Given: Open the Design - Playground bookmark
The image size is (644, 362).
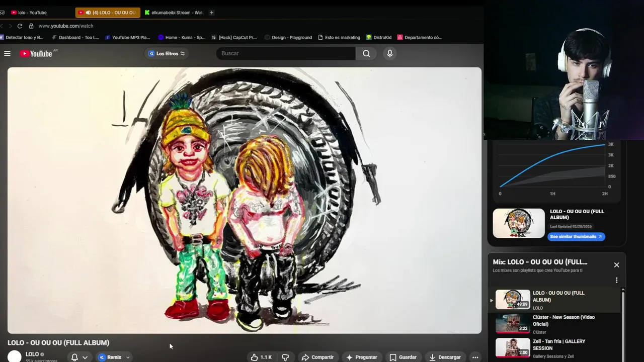Looking at the screenshot, I should tap(288, 38).
